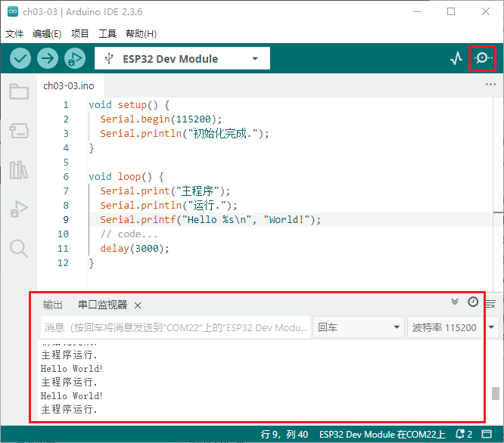Expand the 波特率 115200 baud dropdown
The width and height of the screenshot is (504, 443).
tap(453, 327)
